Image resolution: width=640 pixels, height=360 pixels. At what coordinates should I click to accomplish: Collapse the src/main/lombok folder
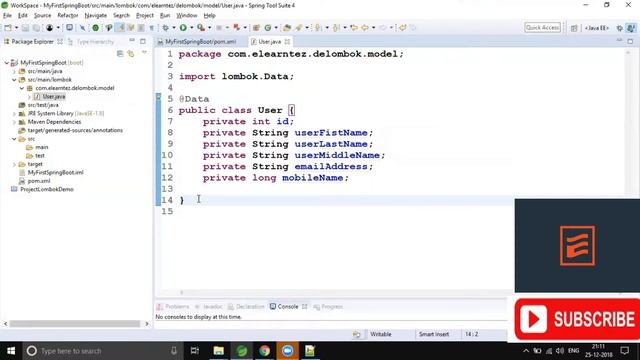[14, 80]
